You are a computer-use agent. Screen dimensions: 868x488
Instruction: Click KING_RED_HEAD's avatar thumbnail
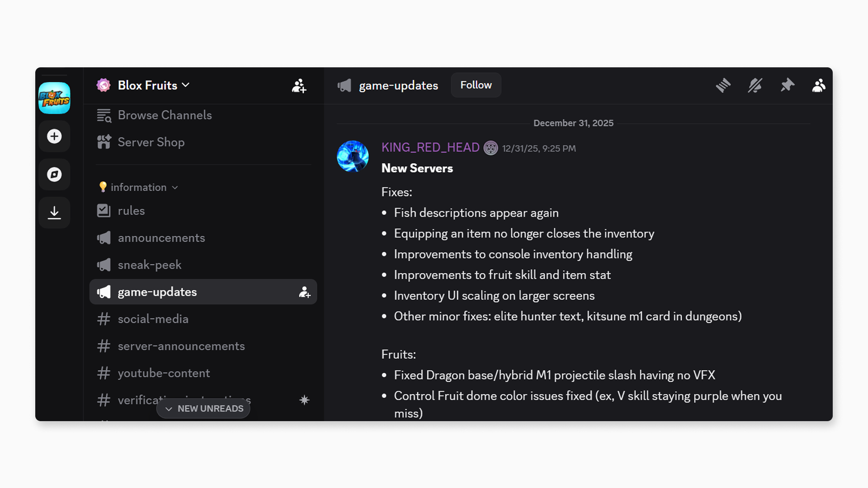click(x=353, y=156)
